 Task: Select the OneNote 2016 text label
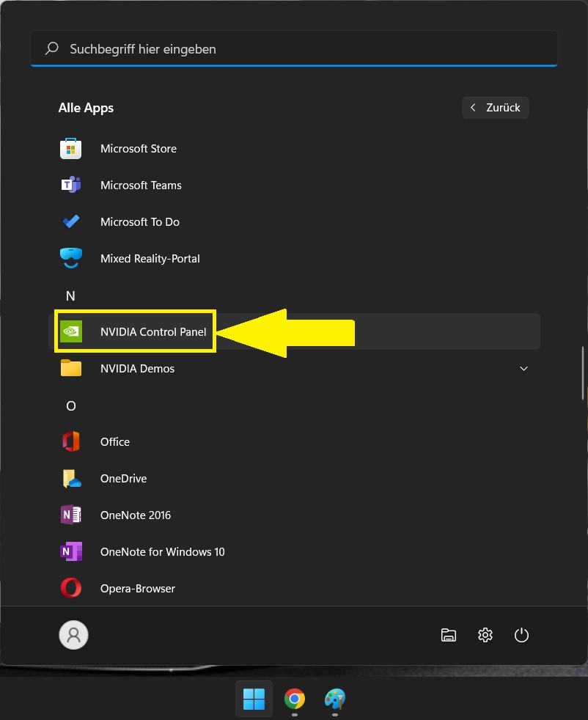136,515
